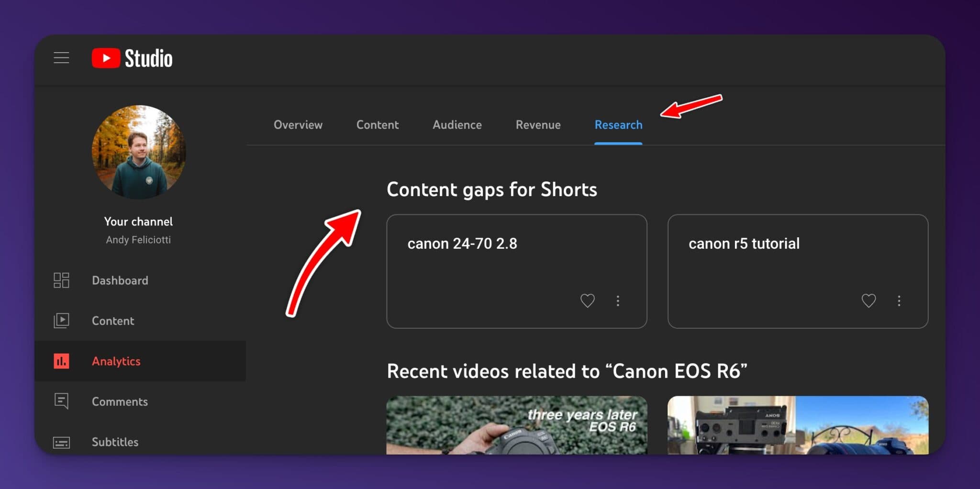This screenshot has width=980, height=489.
Task: Open more options for 'canon 24-70 2.8'
Action: [618, 300]
